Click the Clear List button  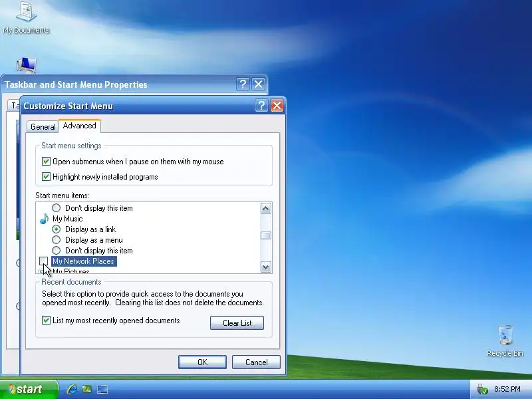tap(237, 323)
